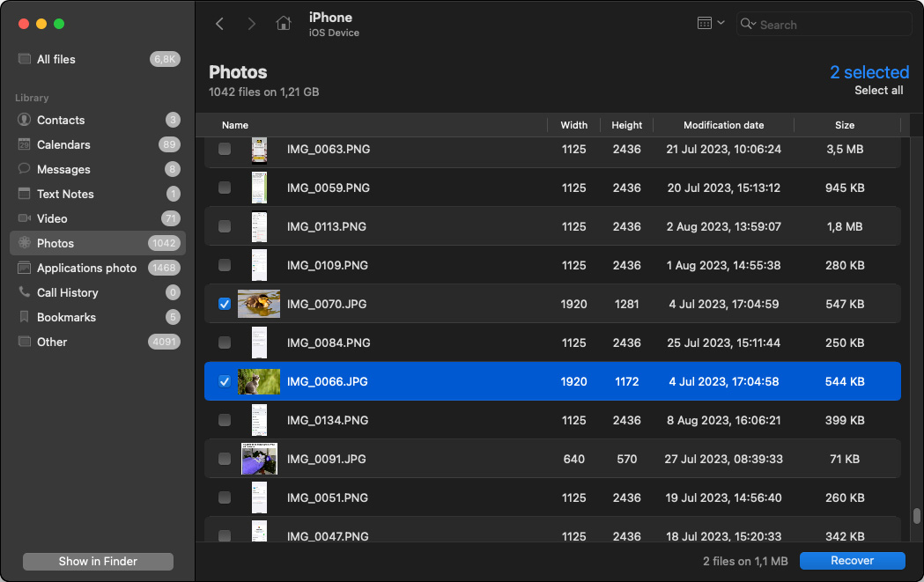The height and width of the screenshot is (582, 924).
Task: Click the Calendars icon in sidebar
Action: click(x=24, y=144)
